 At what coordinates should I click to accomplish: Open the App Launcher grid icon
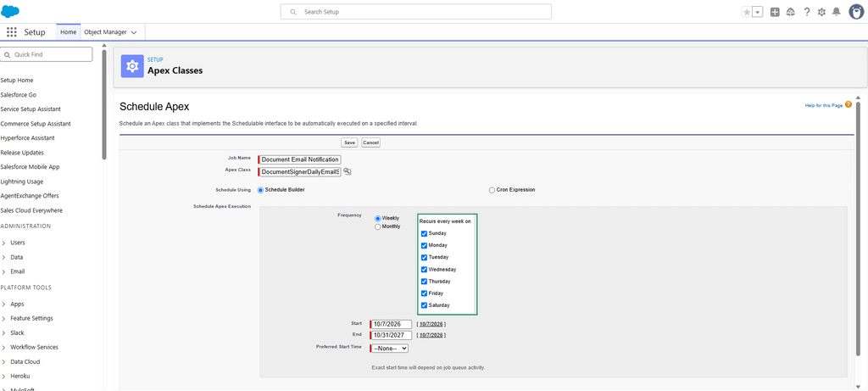12,32
